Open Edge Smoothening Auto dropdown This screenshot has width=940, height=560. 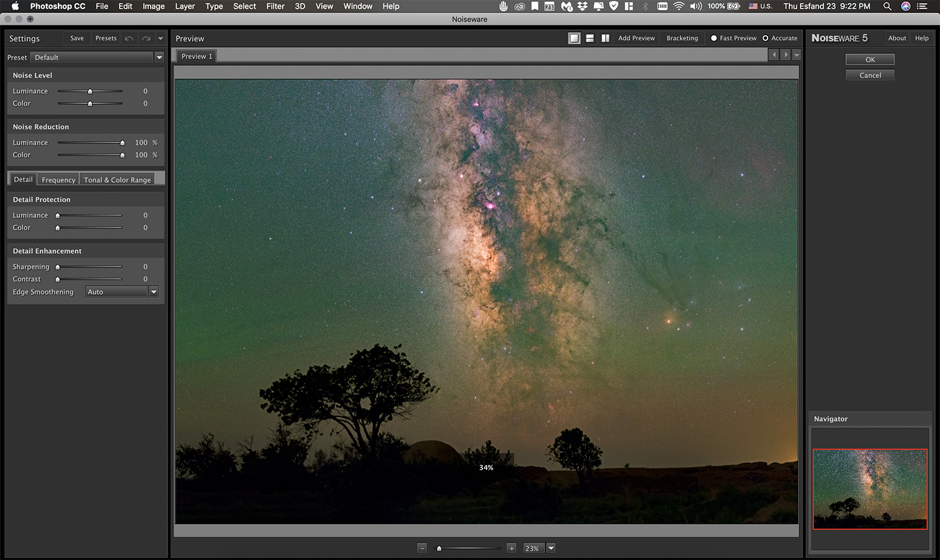(x=121, y=292)
